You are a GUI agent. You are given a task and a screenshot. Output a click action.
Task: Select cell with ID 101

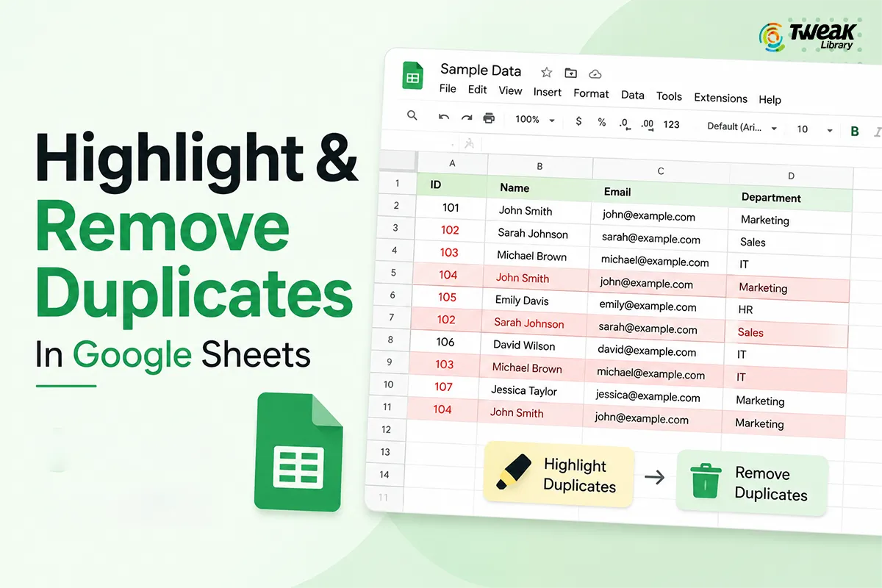click(x=451, y=208)
